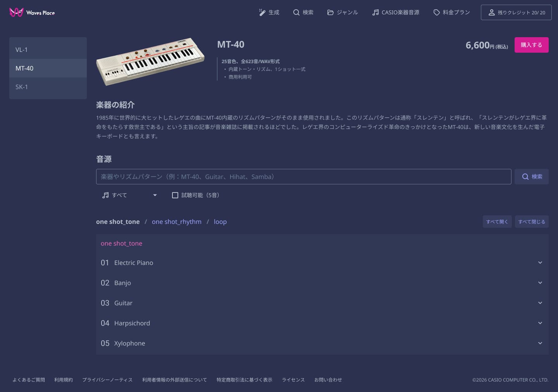The height and width of the screenshot is (392, 558).
Task: Focus the 音源 search input field
Action: pyautogui.click(x=303, y=177)
